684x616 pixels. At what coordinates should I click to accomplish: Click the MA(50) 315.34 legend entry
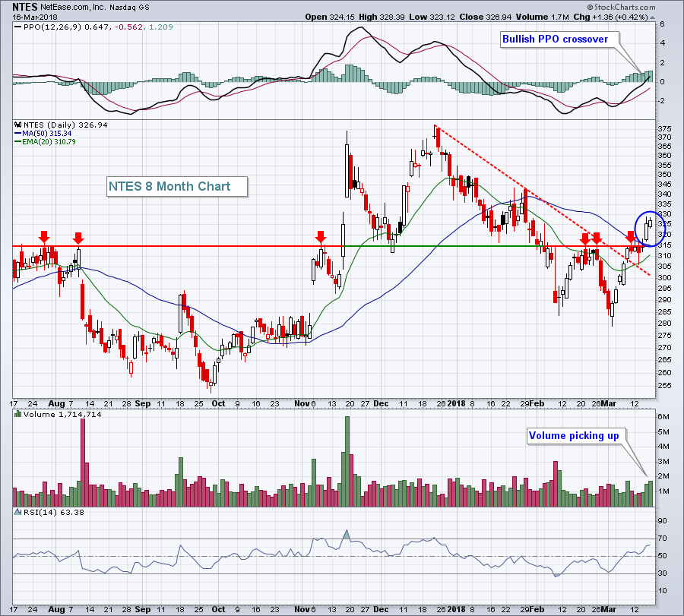click(46, 134)
